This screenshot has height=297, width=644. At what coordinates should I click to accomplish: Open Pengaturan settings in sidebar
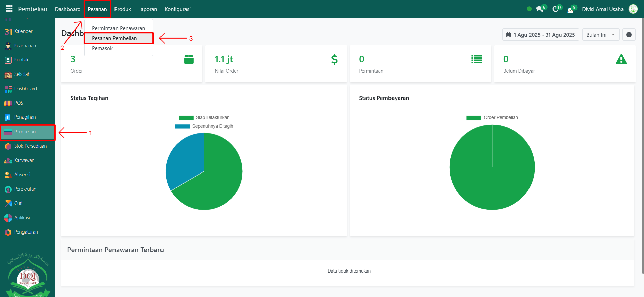pos(26,232)
